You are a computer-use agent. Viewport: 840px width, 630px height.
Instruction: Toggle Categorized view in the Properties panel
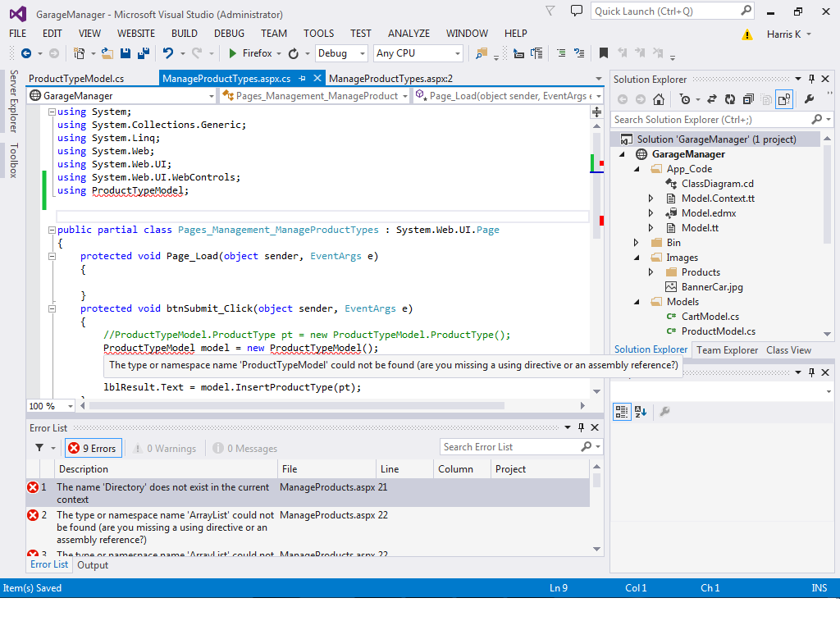(622, 411)
